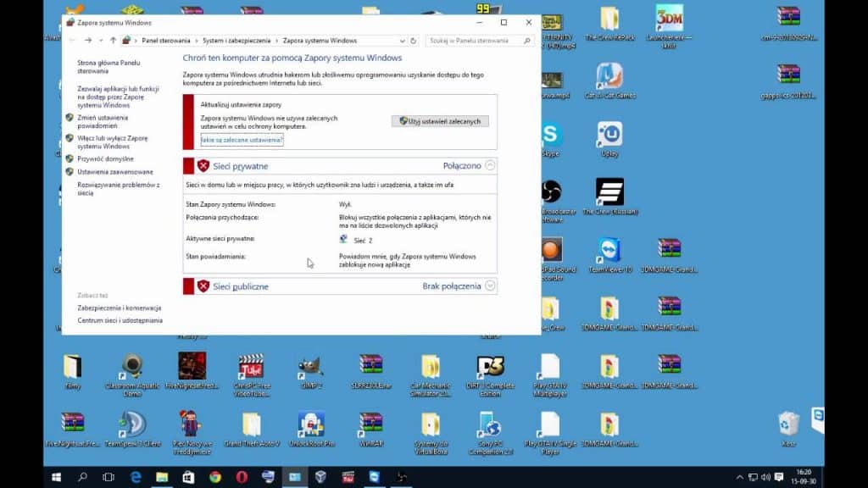This screenshot has width=868, height=488.
Task: Click red shield icon beside 'Sieci publiczne'
Action: click(x=203, y=286)
